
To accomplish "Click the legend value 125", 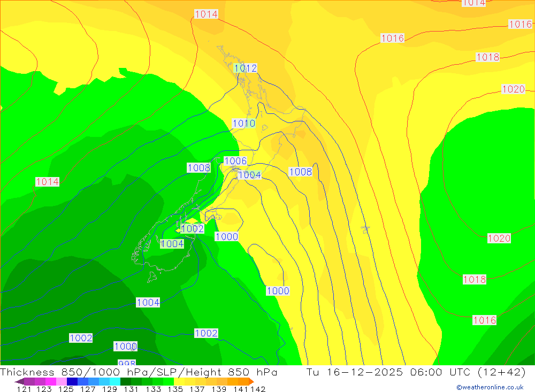I will coord(66,389).
